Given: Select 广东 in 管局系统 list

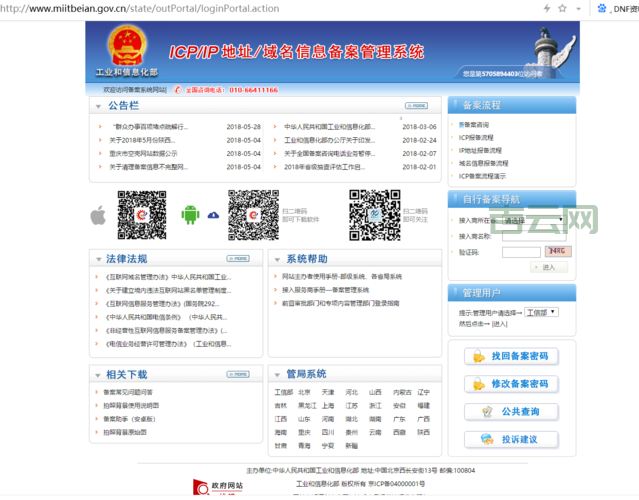Looking at the screenshot, I should [x=399, y=419].
